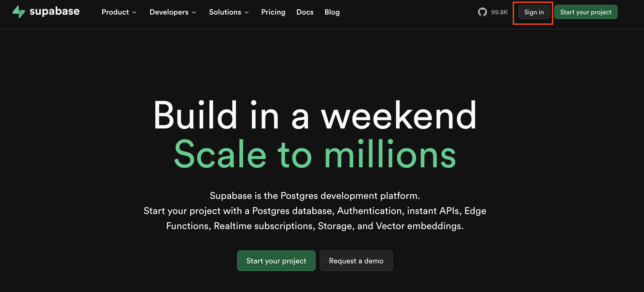Click the "Build in a weekend" headline
Image resolution: width=644 pixels, height=292 pixels.
[x=315, y=115]
